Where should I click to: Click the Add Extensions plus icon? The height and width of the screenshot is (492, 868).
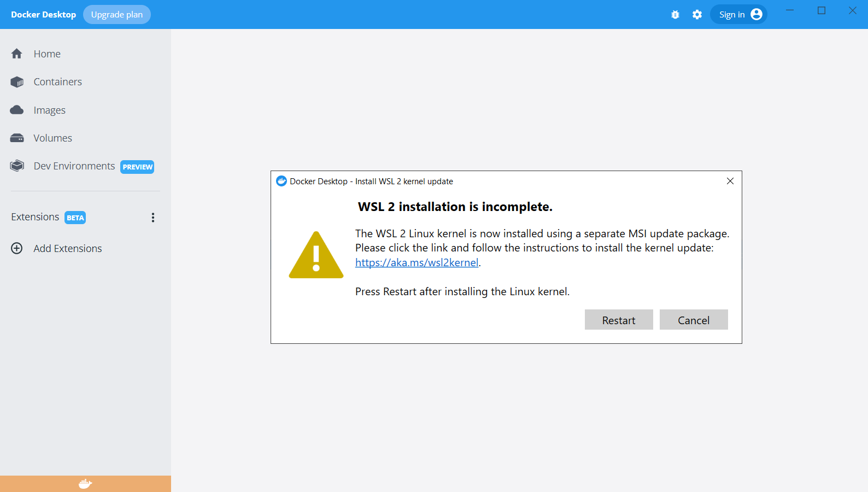pos(17,248)
